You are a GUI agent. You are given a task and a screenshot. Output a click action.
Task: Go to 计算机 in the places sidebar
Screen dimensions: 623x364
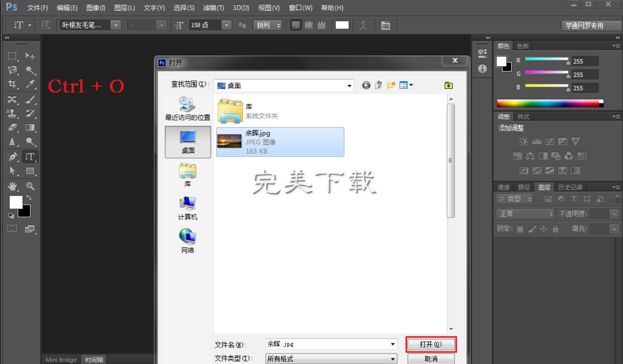[187, 209]
